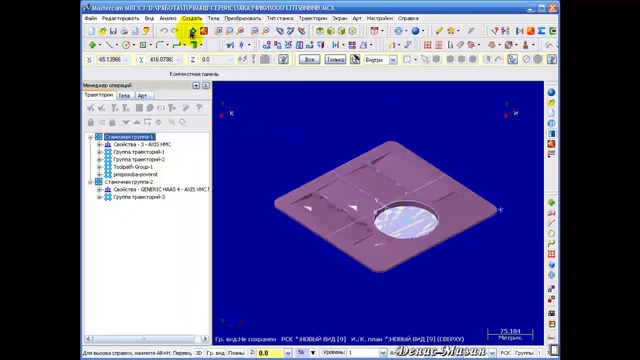
Task: Click the yellow light bulb icon
Action: (391, 45)
